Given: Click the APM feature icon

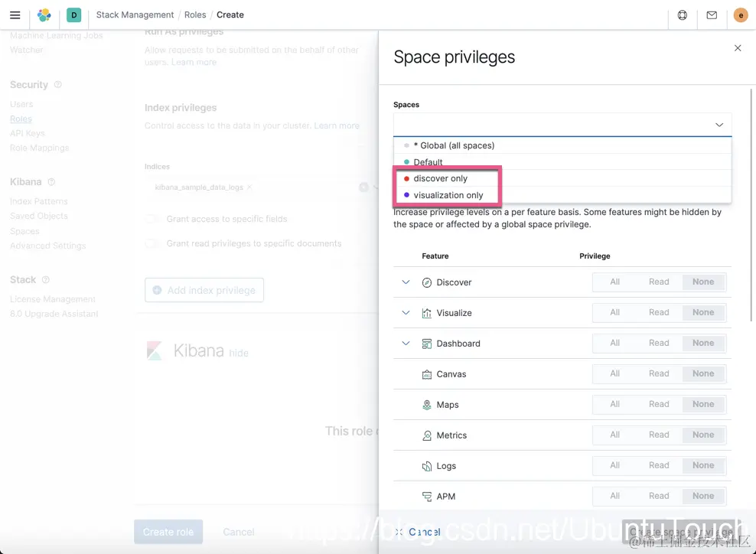Looking at the screenshot, I should pos(427,497).
